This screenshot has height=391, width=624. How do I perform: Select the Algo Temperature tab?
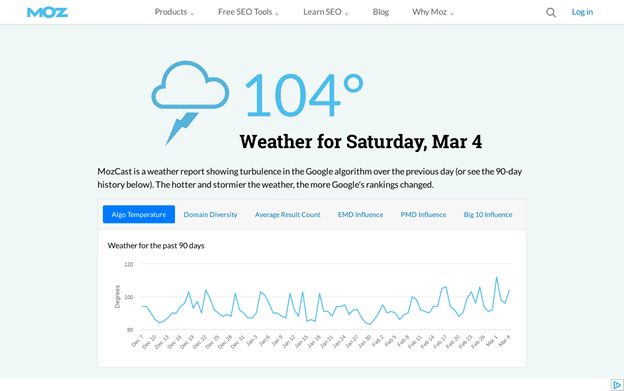pos(139,214)
